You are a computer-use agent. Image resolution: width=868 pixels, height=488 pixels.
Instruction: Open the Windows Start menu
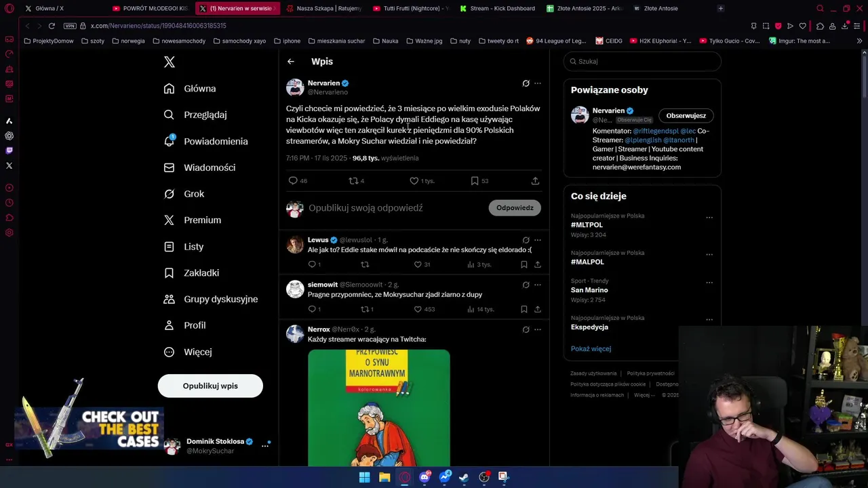[x=364, y=477]
